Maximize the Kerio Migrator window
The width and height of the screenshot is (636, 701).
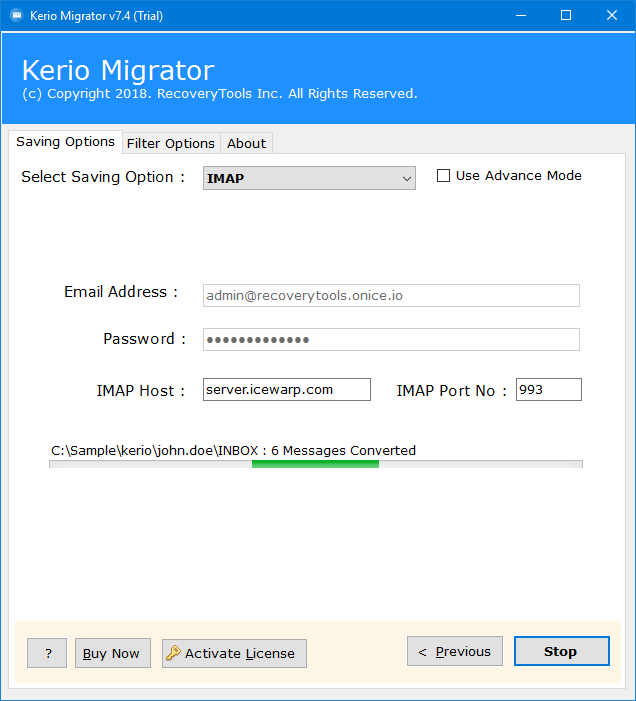click(566, 16)
